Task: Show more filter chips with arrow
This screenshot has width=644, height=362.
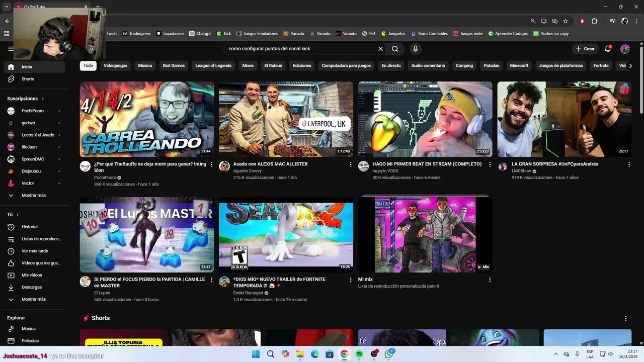Action: pos(630,65)
